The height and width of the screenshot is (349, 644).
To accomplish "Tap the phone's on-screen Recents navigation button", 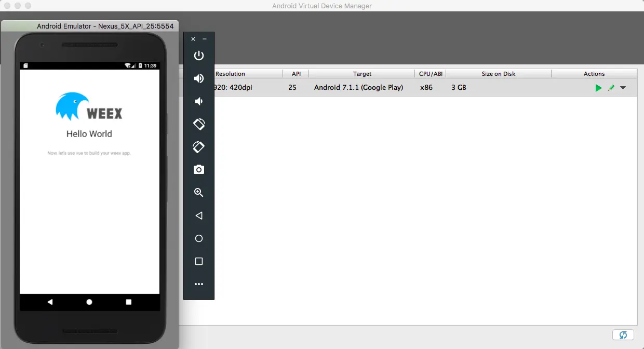I will click(x=129, y=302).
